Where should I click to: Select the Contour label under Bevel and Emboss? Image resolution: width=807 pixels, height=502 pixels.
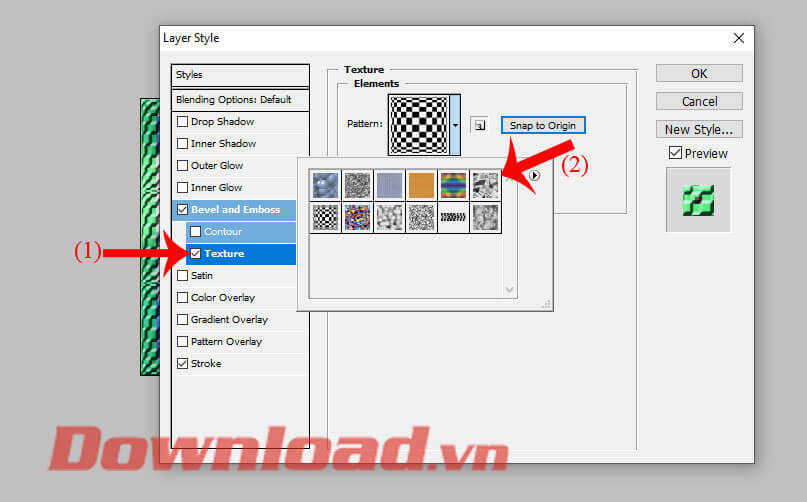223,232
